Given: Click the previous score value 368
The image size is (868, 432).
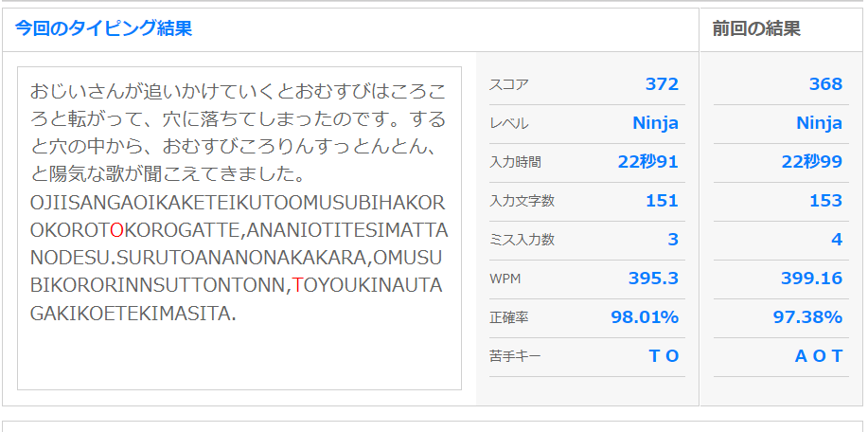Looking at the screenshot, I should point(825,84).
